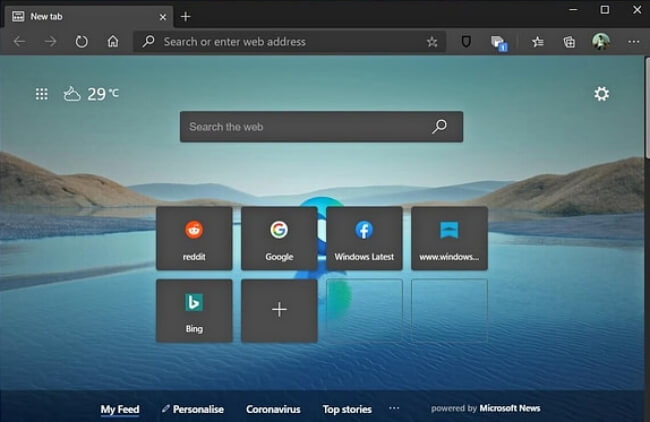Open the Bing quick link tile
Viewport: 650px width, 422px height.
194,311
